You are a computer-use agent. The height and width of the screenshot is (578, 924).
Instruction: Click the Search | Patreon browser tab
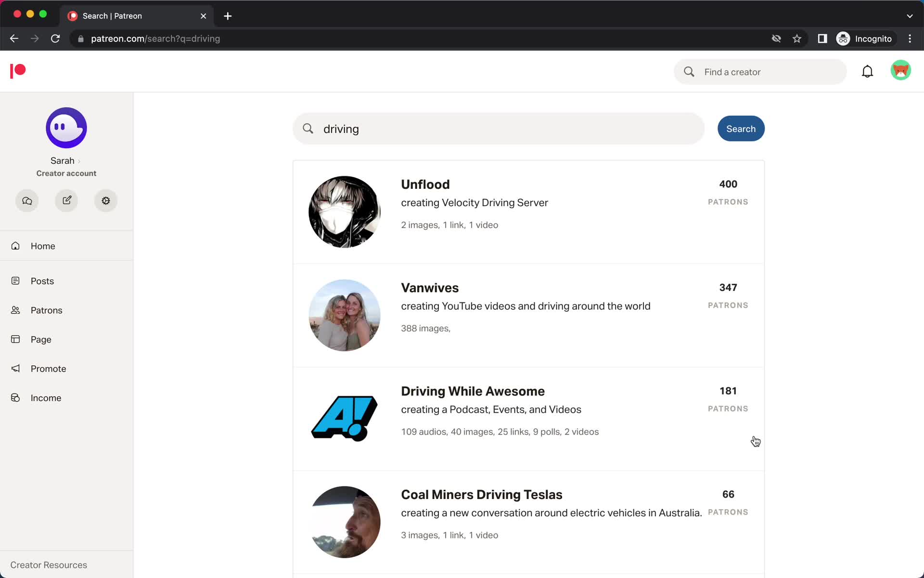[x=137, y=16]
